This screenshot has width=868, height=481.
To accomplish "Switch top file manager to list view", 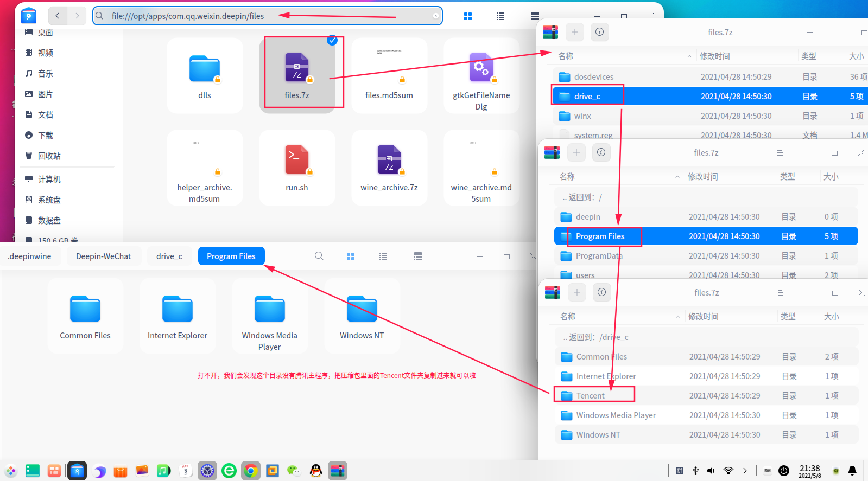I will pos(500,16).
